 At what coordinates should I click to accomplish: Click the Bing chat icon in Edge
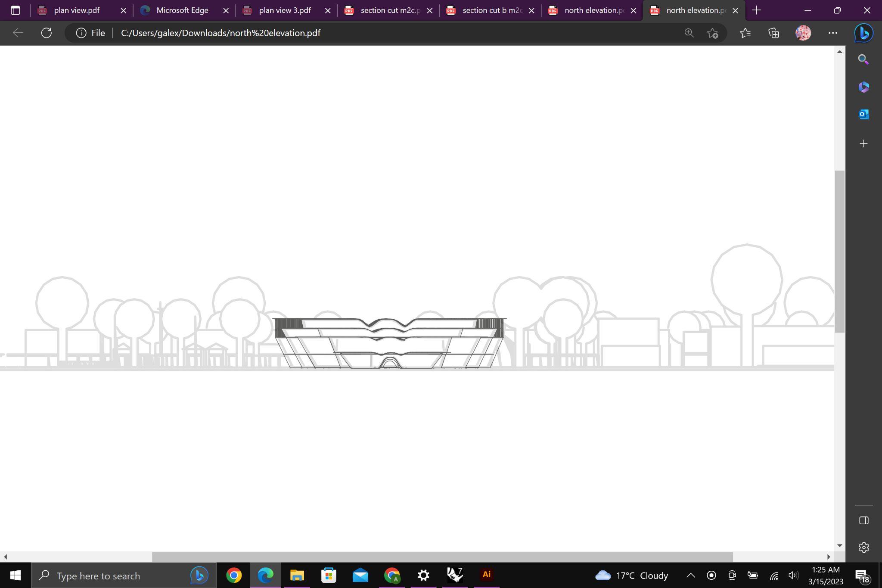(x=863, y=33)
